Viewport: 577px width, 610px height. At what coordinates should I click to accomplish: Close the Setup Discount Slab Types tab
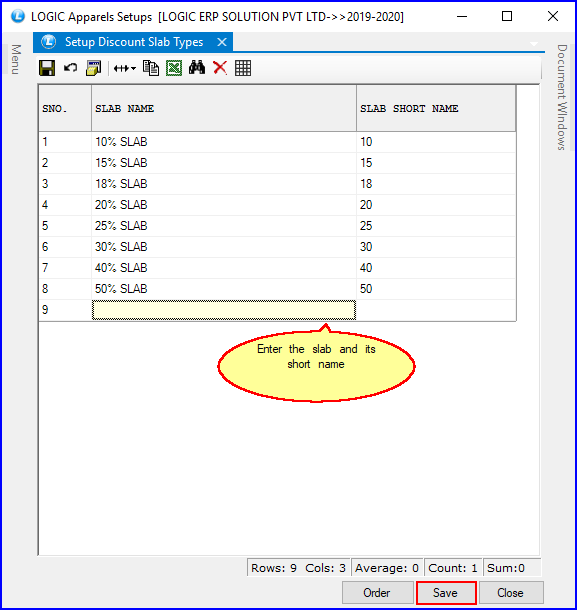pyautogui.click(x=222, y=42)
